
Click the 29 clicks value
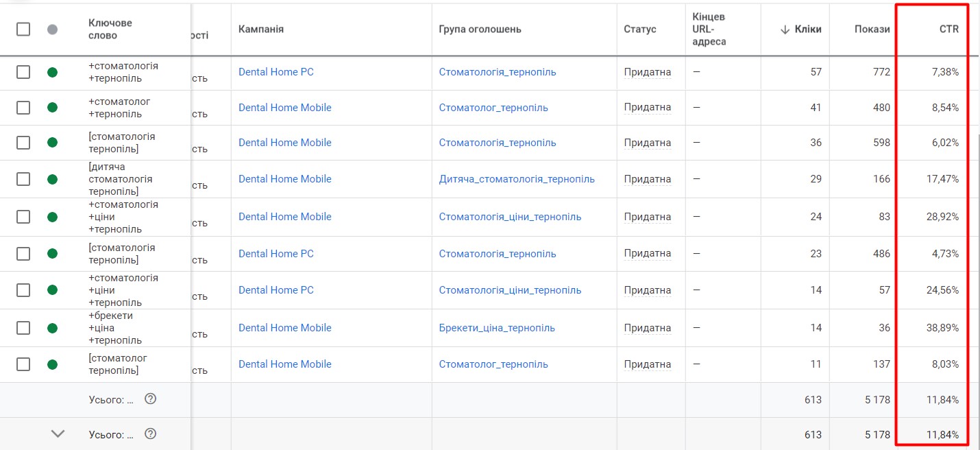816,179
